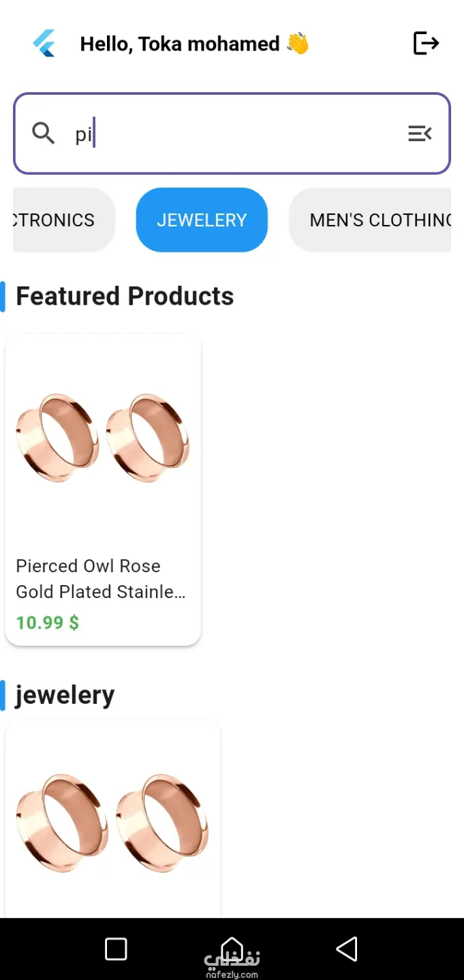Click the magnifier search icon
464x980 pixels.
[44, 133]
